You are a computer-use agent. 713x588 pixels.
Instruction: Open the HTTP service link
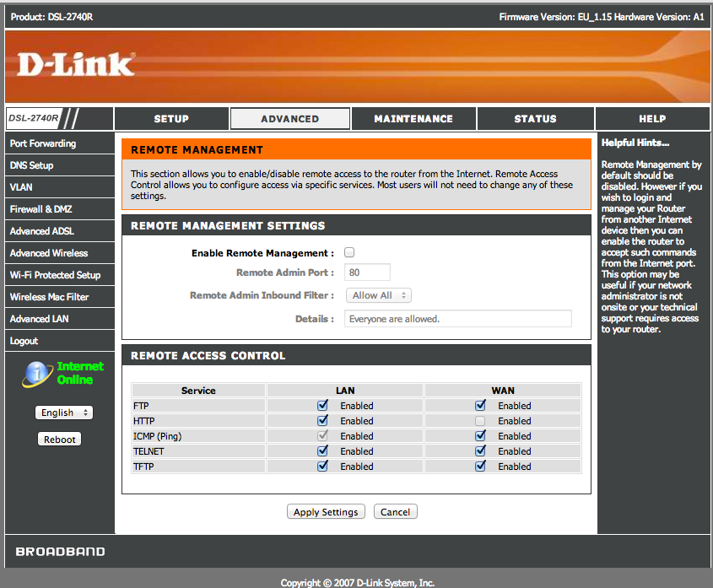tap(143, 420)
